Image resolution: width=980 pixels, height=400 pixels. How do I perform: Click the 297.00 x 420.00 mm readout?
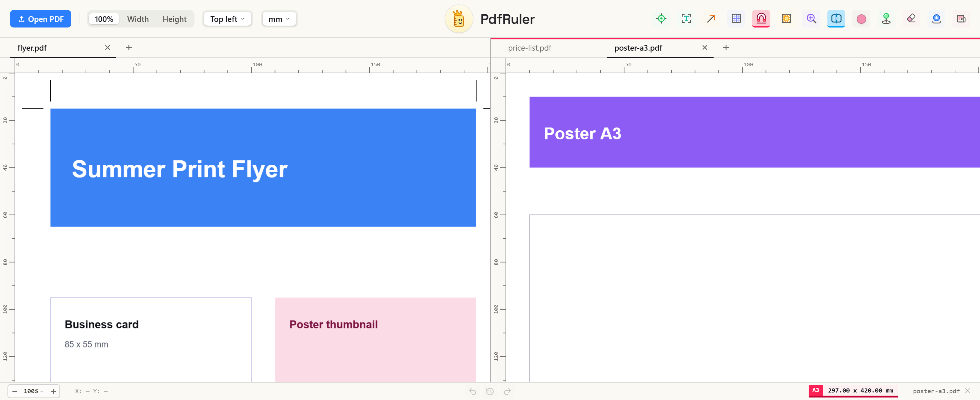860,391
